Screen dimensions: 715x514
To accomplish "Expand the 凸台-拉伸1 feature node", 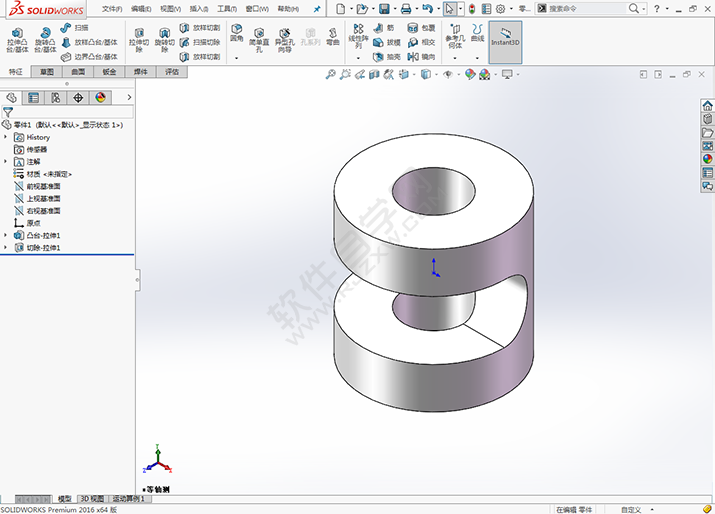I will point(6,235).
